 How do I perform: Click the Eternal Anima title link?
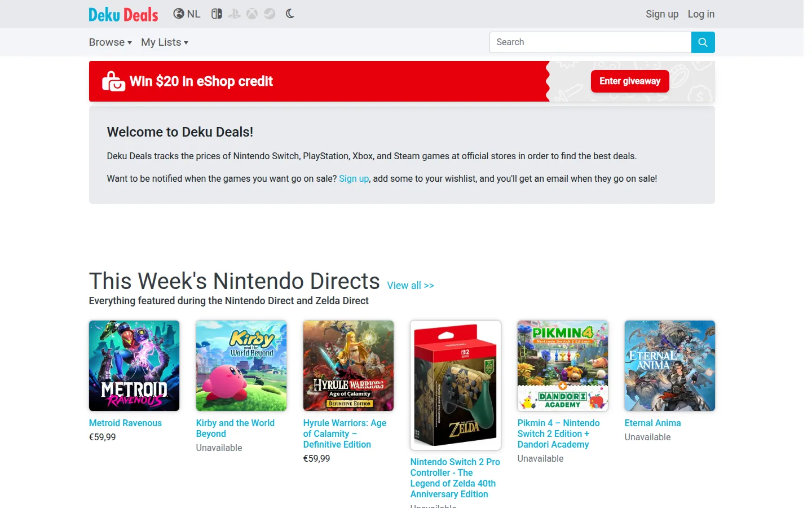pyautogui.click(x=652, y=423)
